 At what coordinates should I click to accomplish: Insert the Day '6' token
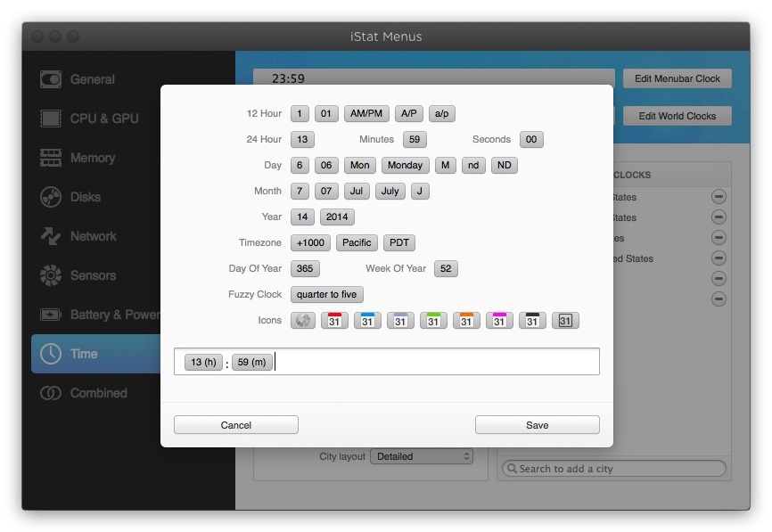pos(300,165)
